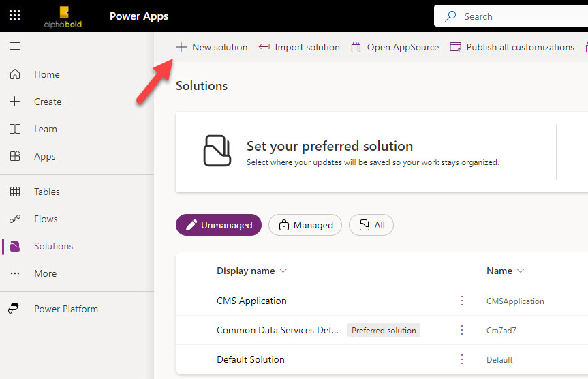
Task: Open more options for Common Data Services row
Action: click(462, 330)
